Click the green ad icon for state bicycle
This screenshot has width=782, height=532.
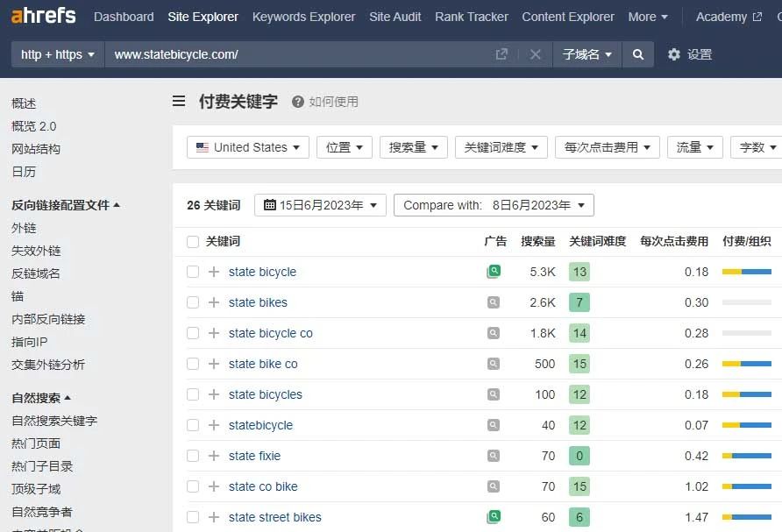pyautogui.click(x=494, y=272)
